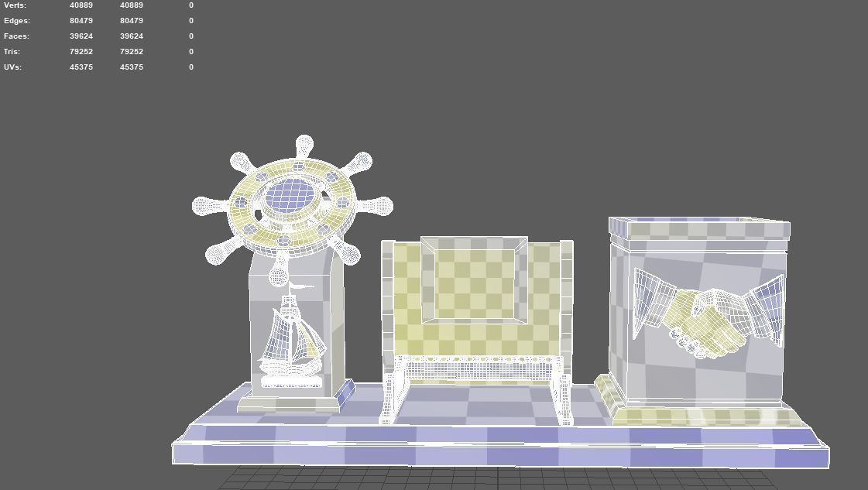868x490 pixels.
Task: Select the 0 value in the Faces row
Action: pos(191,36)
